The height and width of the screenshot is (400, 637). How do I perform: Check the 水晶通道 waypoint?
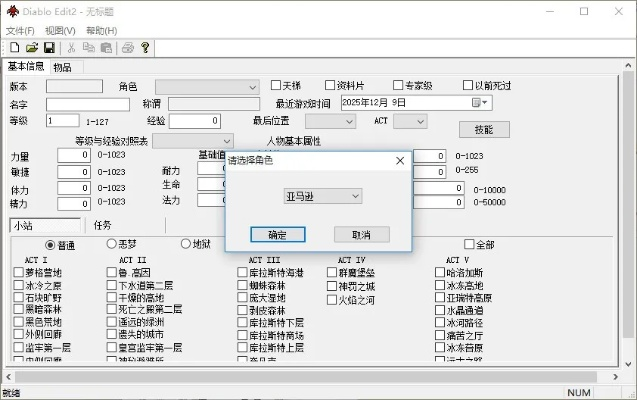440,310
